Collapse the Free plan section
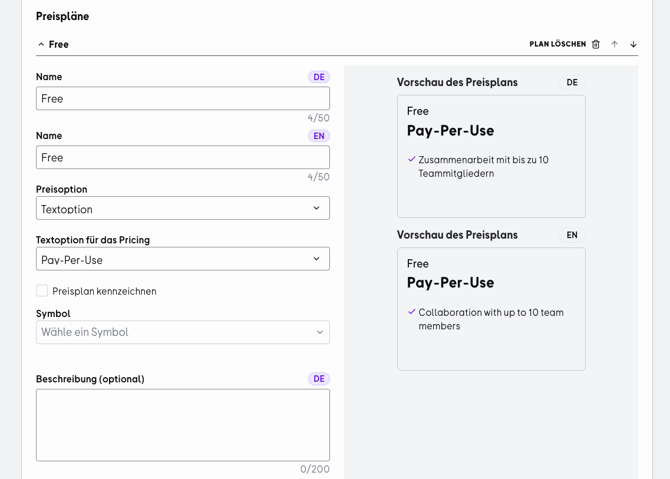This screenshot has height=479, width=670. pyautogui.click(x=41, y=44)
